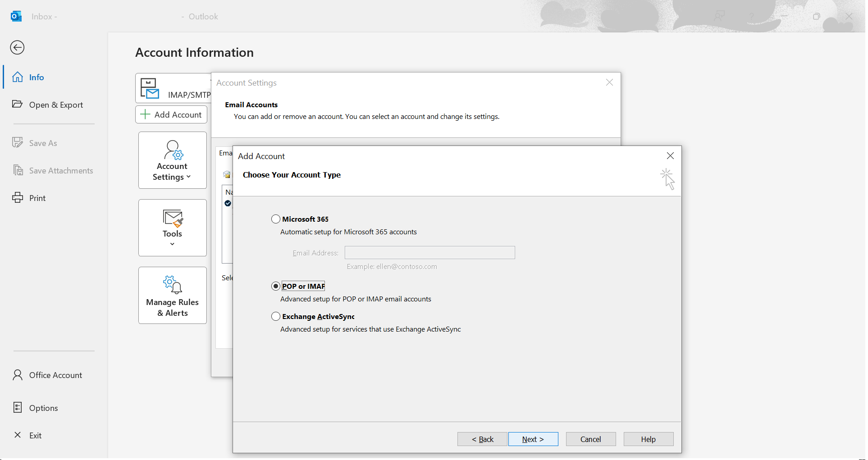Exit Outlook from the sidebar
This screenshot has width=868, height=460.
[x=54, y=435]
